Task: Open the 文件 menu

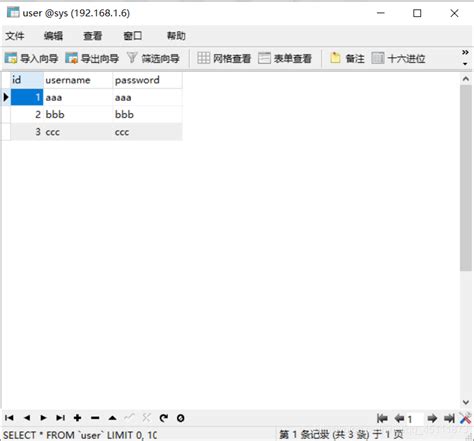Action: tap(15, 36)
